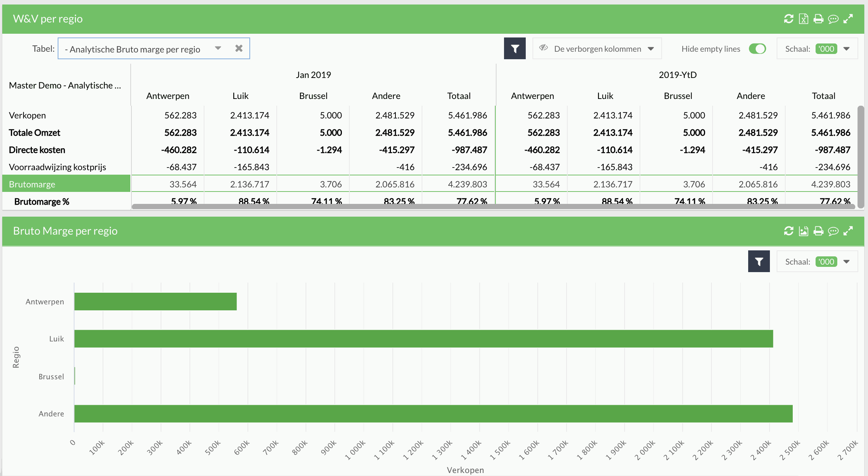This screenshot has height=476, width=868.
Task: Open De verborgen kolommen dropdown
Action: [651, 48]
